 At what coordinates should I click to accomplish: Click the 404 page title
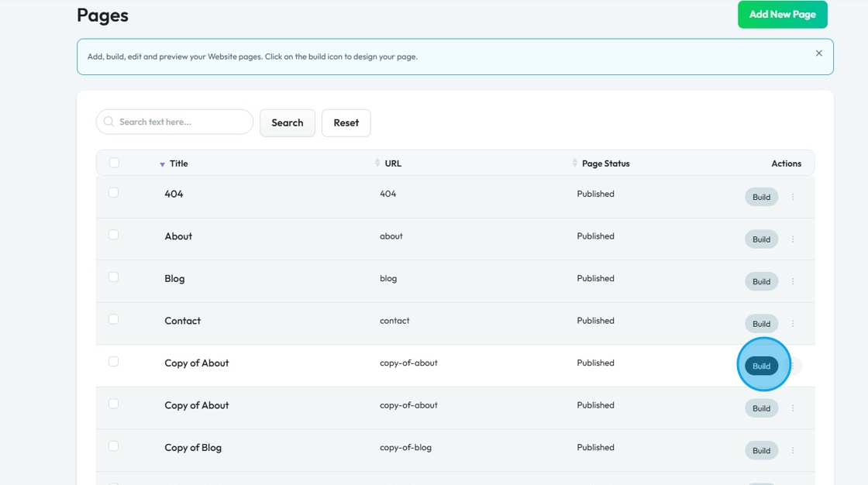[x=174, y=194]
